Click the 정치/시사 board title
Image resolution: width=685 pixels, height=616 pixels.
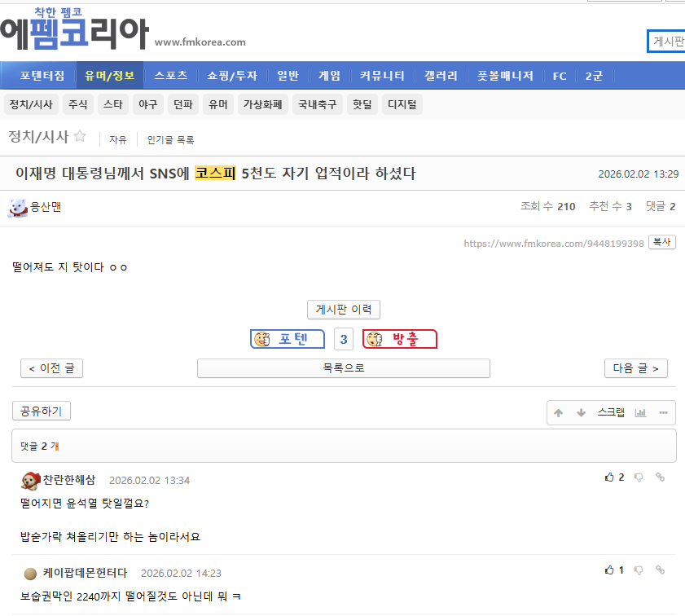pos(38,137)
